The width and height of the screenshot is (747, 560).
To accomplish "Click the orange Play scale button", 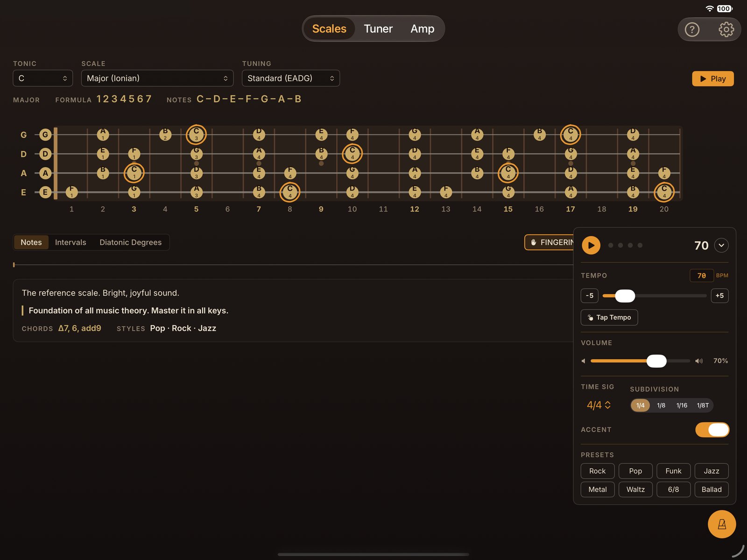I will point(713,79).
